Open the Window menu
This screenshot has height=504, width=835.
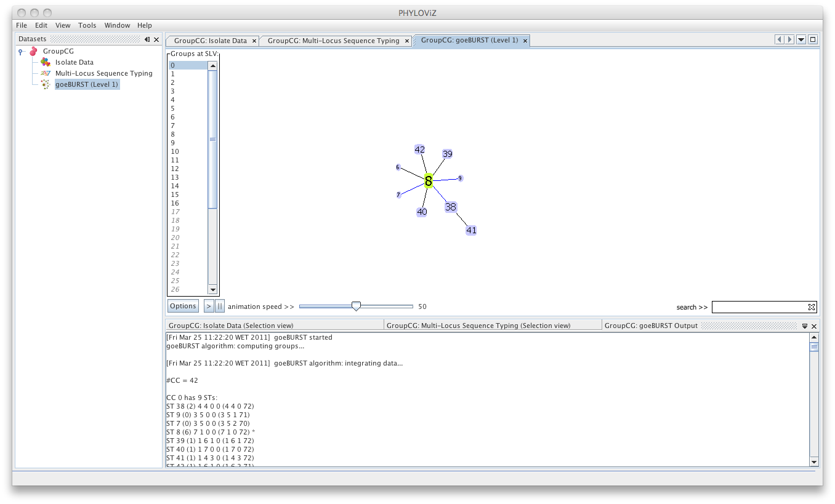tap(117, 25)
